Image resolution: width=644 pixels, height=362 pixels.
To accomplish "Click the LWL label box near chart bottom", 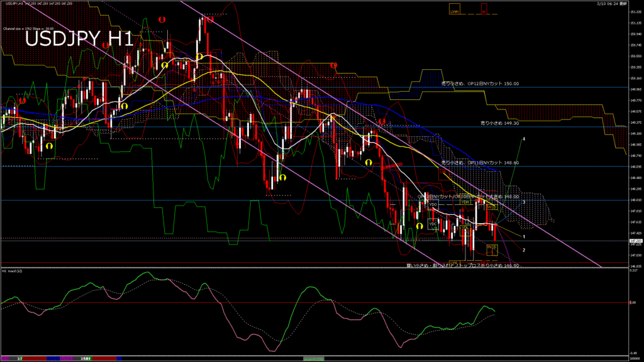I will 453,262.
